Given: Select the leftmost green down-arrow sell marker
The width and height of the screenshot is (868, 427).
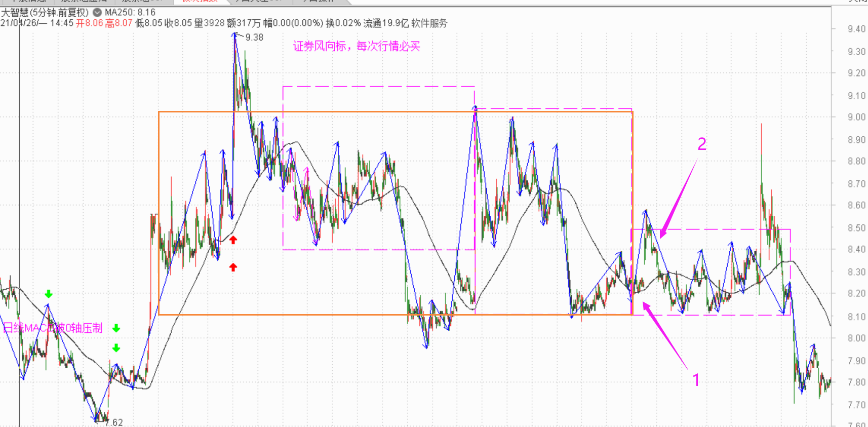Looking at the screenshot, I should 49,294.
